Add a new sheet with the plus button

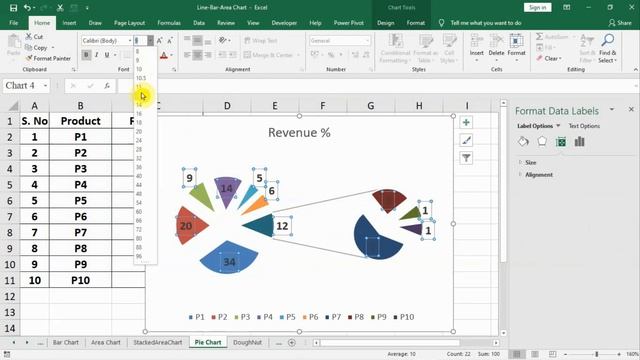(x=292, y=343)
